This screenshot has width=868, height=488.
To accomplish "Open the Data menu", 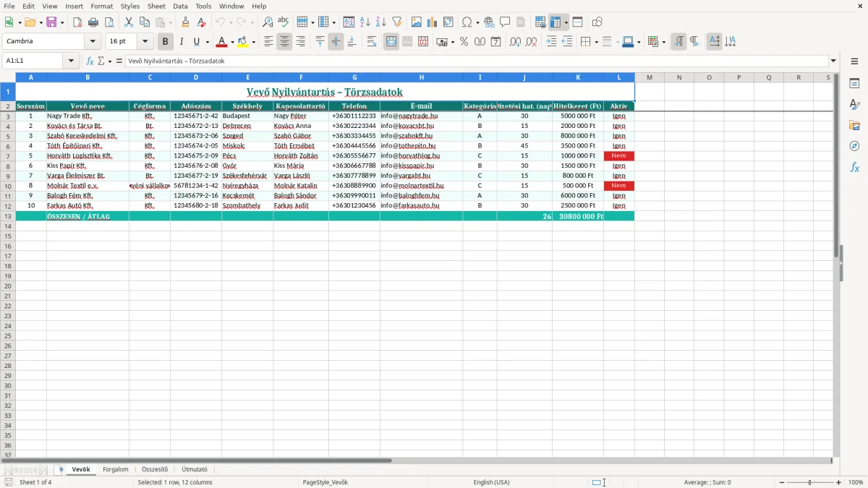I will [180, 6].
